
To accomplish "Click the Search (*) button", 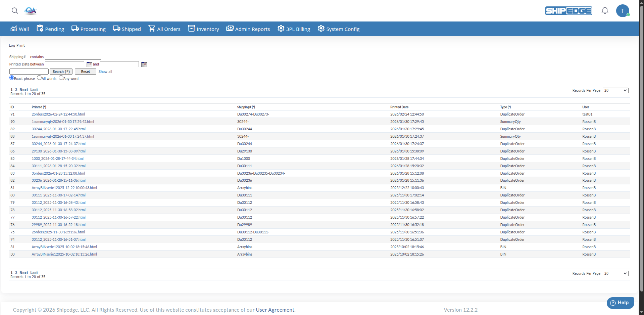I will 61,72.
